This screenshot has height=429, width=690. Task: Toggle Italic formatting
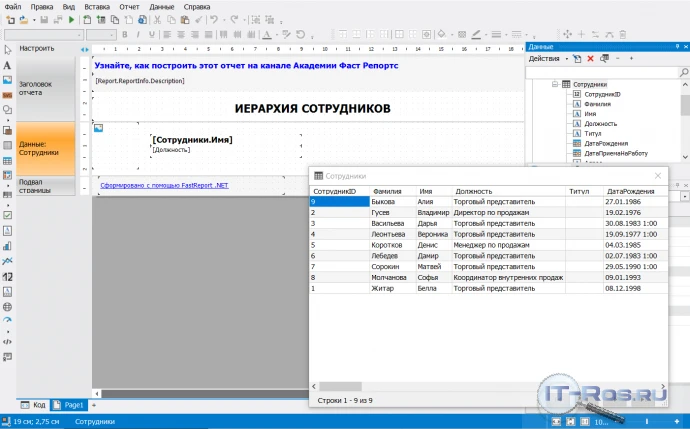point(138,34)
